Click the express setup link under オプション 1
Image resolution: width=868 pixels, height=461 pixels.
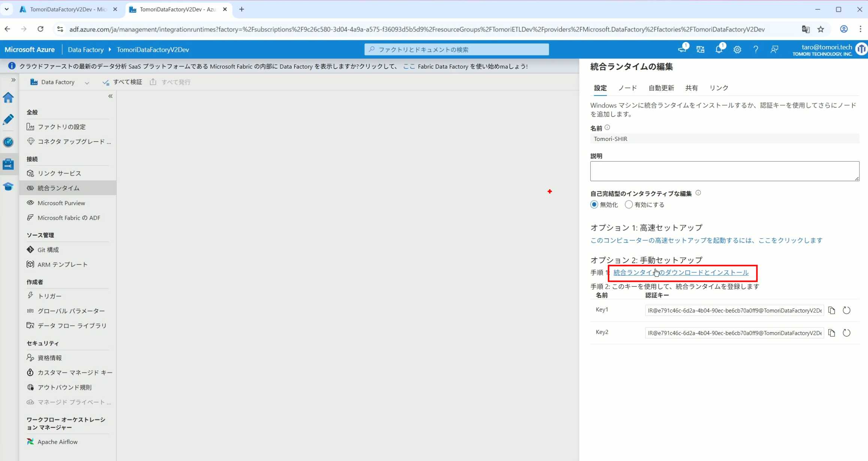[706, 240]
